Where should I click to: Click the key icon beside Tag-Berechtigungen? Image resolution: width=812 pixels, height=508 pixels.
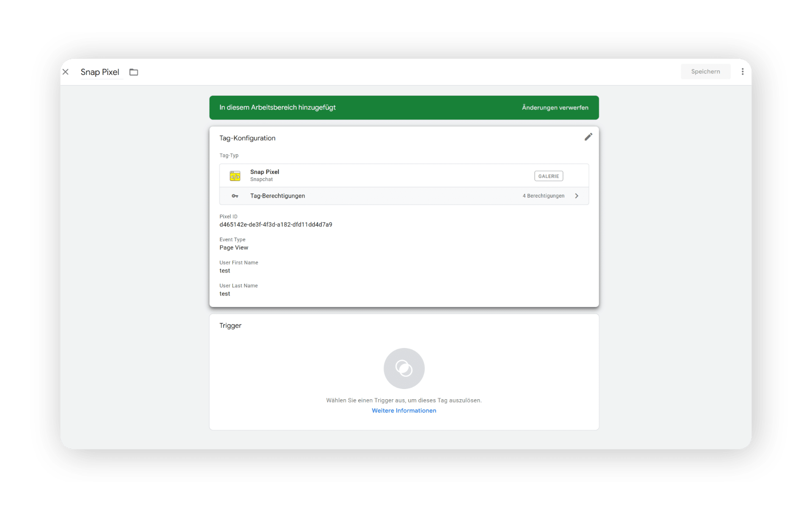(x=235, y=196)
